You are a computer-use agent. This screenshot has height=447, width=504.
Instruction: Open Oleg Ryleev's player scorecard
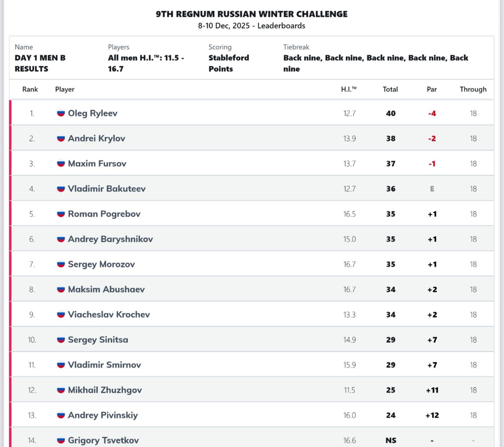[93, 113]
